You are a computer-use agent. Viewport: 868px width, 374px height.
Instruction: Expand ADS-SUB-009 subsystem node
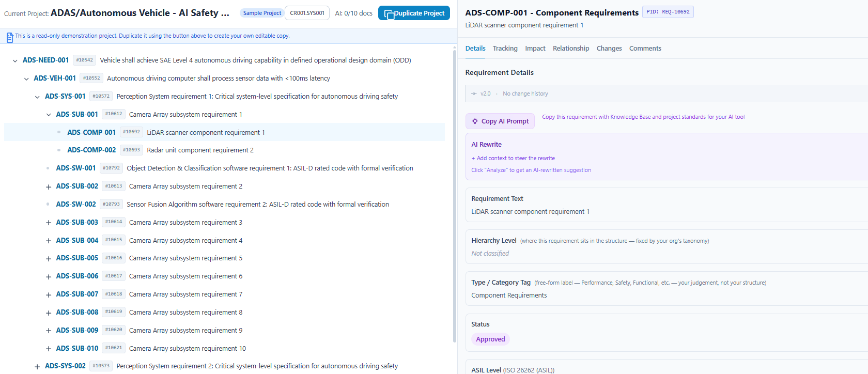[x=49, y=331]
